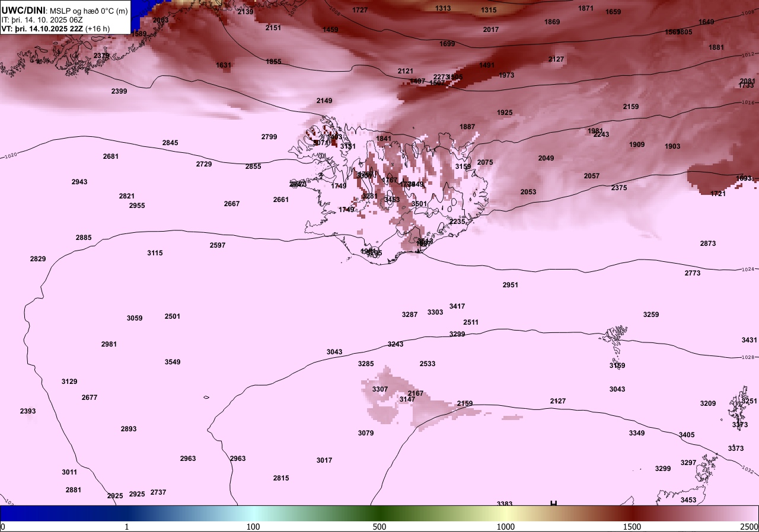759x532 pixels.
Task: Click the 500 label on the color scale
Action: click(379, 527)
